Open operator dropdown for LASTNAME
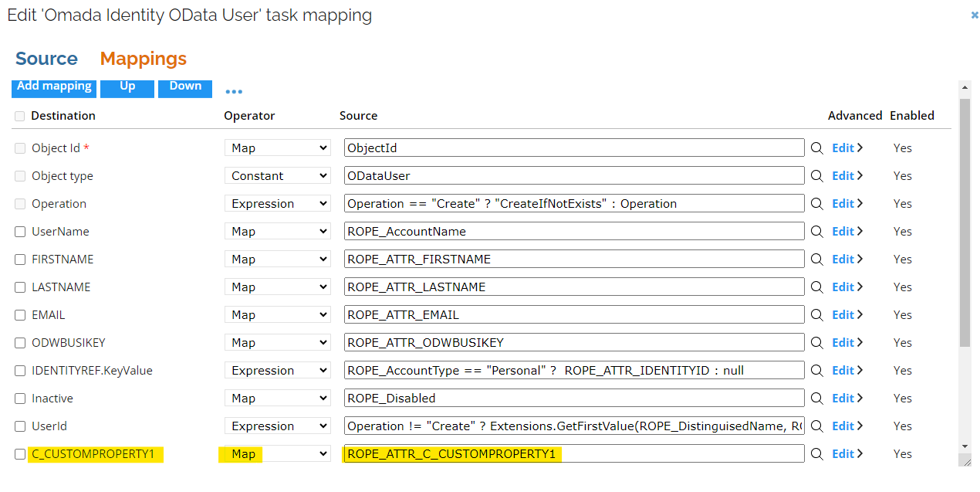980x492 pixels. tap(278, 287)
